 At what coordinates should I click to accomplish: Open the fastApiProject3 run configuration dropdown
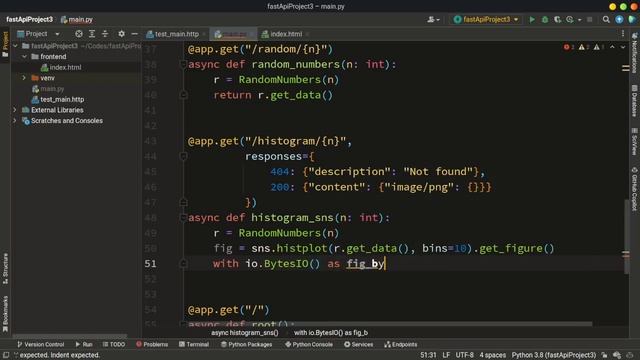pos(486,20)
